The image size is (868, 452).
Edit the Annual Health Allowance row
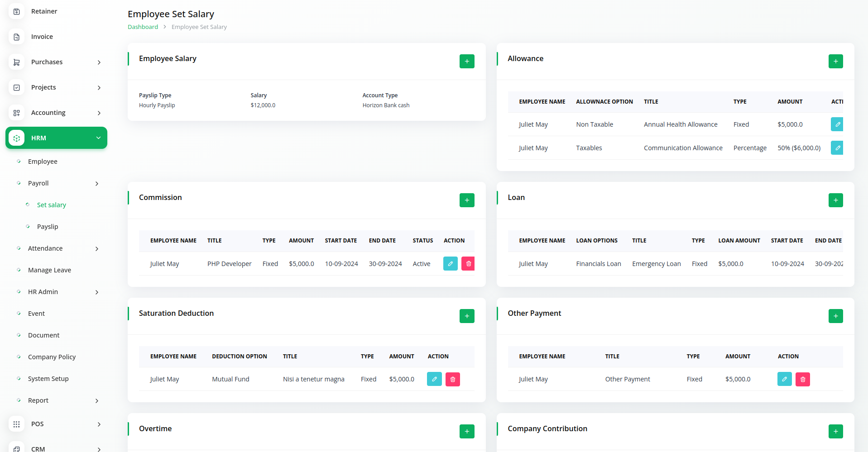pyautogui.click(x=837, y=124)
